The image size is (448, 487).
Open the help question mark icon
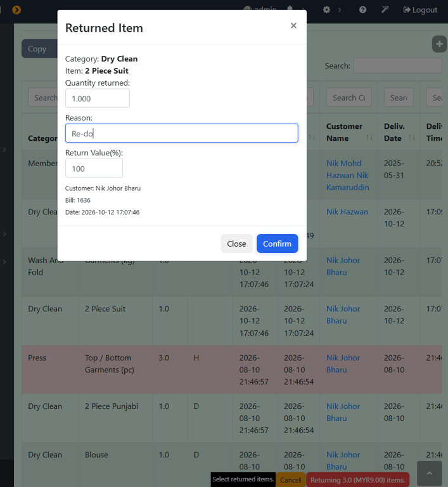point(362,10)
